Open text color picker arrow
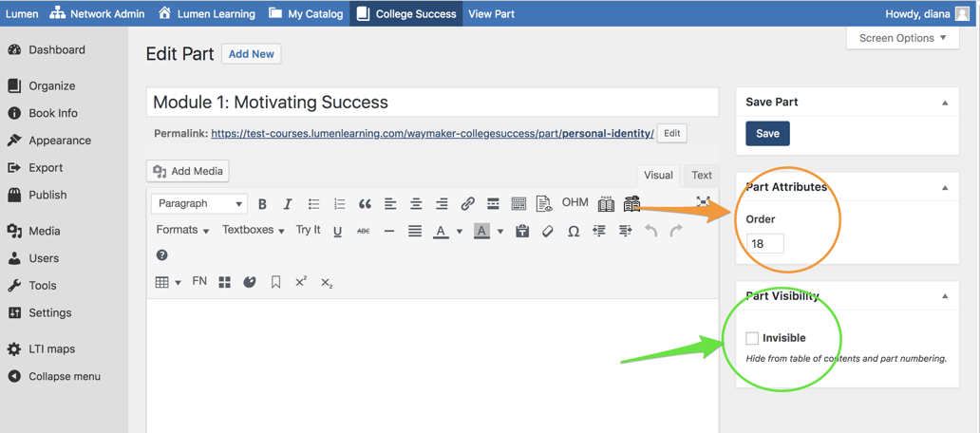The width and height of the screenshot is (980, 433). (460, 232)
